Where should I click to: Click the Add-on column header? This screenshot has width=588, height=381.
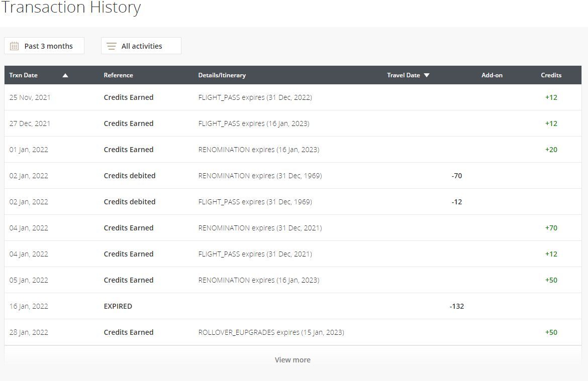click(492, 75)
